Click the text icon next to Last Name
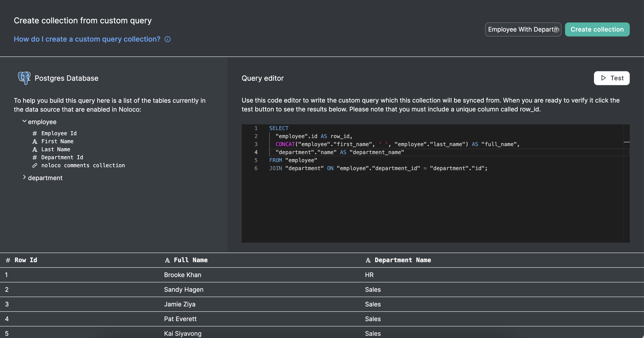 tap(35, 149)
